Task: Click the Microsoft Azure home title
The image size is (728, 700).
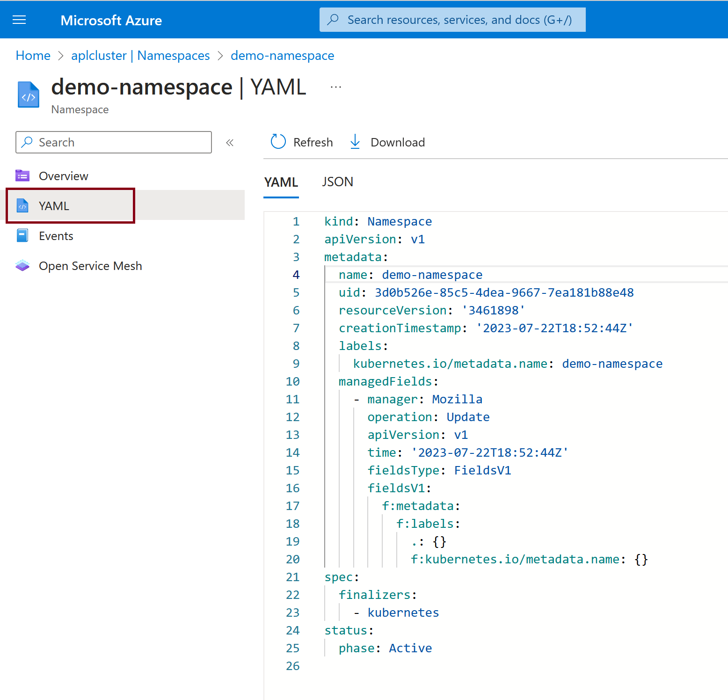Action: (111, 20)
